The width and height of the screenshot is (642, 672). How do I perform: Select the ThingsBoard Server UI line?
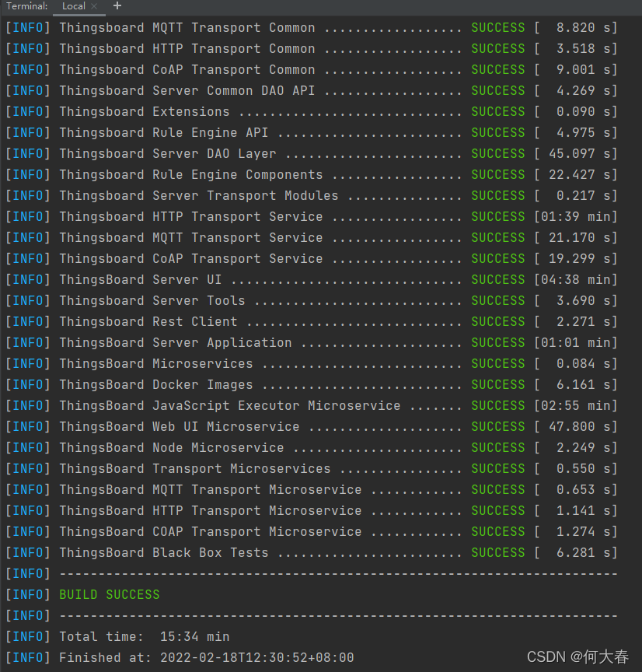pyautogui.click(x=312, y=280)
